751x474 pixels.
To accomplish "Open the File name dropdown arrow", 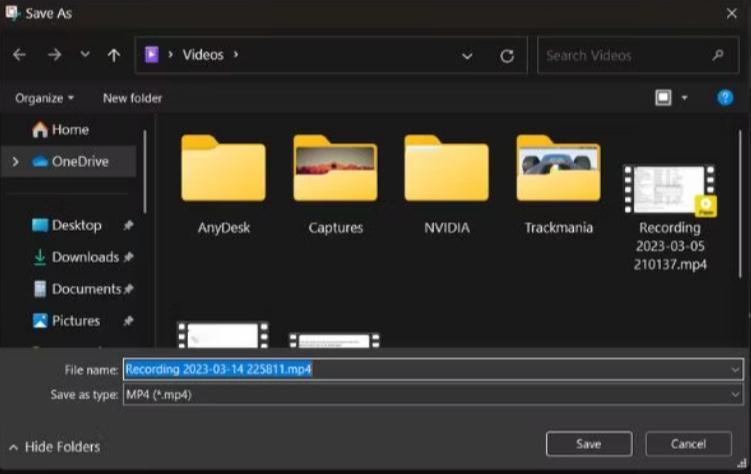I will click(735, 369).
